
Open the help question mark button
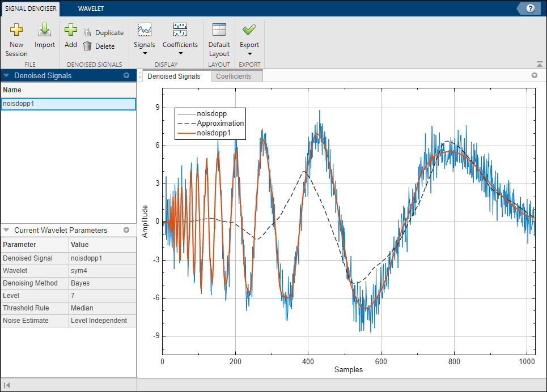click(x=531, y=8)
